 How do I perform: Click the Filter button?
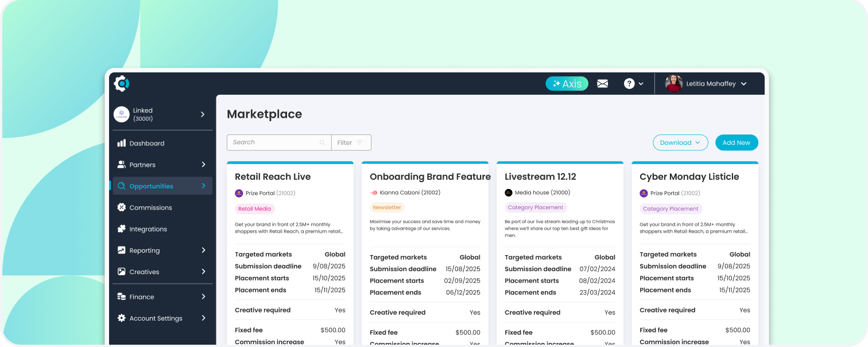(351, 142)
